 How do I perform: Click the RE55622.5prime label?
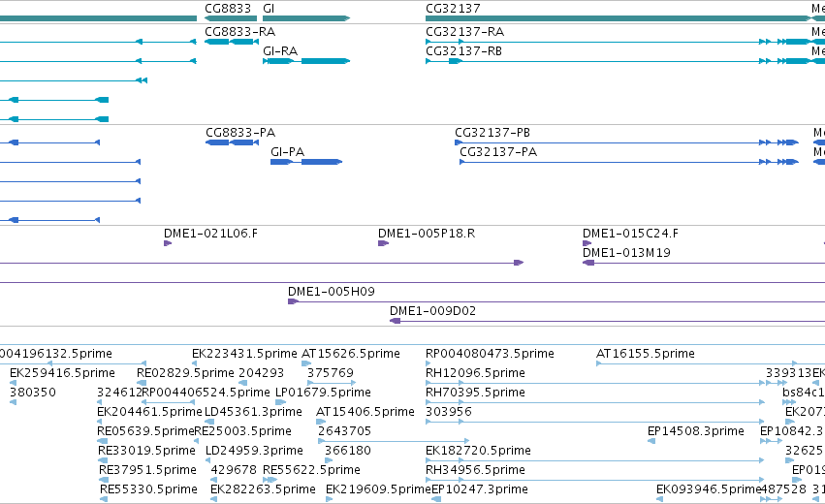coord(311,470)
